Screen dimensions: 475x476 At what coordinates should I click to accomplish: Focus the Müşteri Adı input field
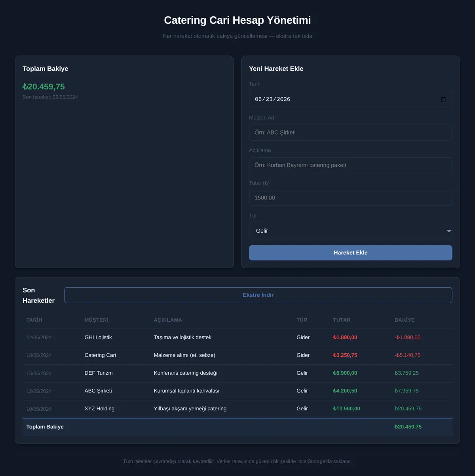[x=350, y=133]
